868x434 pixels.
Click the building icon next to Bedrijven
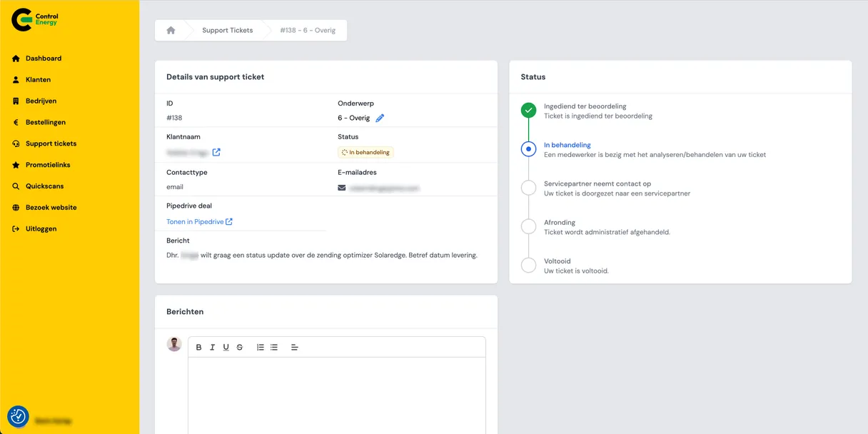pos(16,101)
